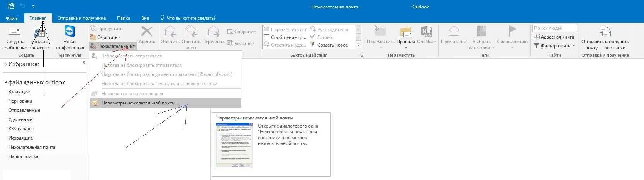
Task: Expand the Избранное section
Action: pyautogui.click(x=6, y=64)
